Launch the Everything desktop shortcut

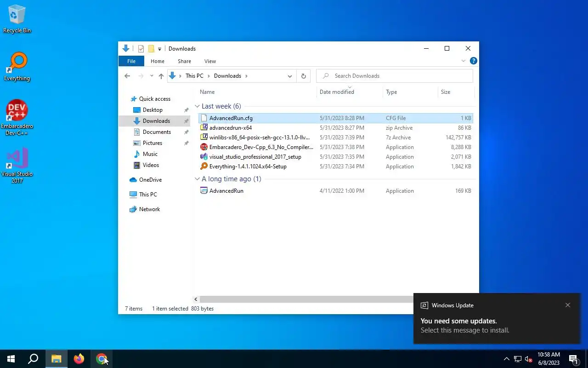click(17, 67)
